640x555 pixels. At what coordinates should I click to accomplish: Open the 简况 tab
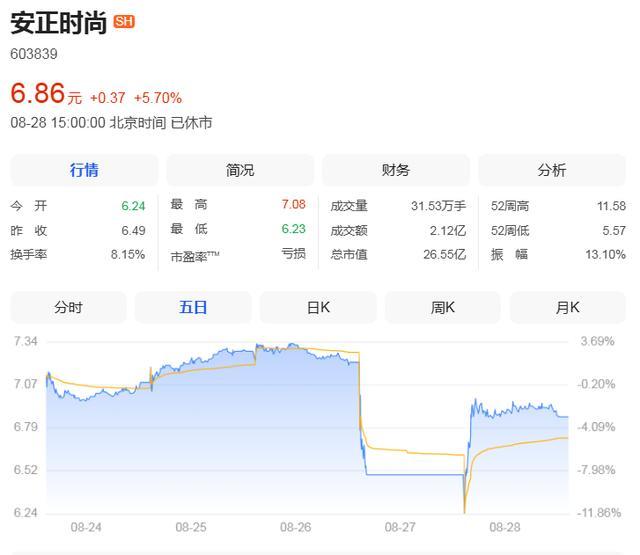(x=240, y=170)
